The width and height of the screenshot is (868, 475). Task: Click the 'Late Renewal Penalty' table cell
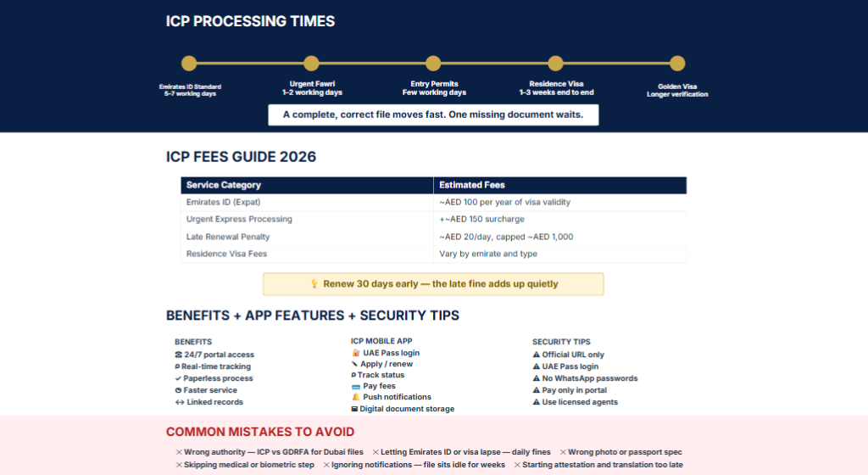point(307,237)
